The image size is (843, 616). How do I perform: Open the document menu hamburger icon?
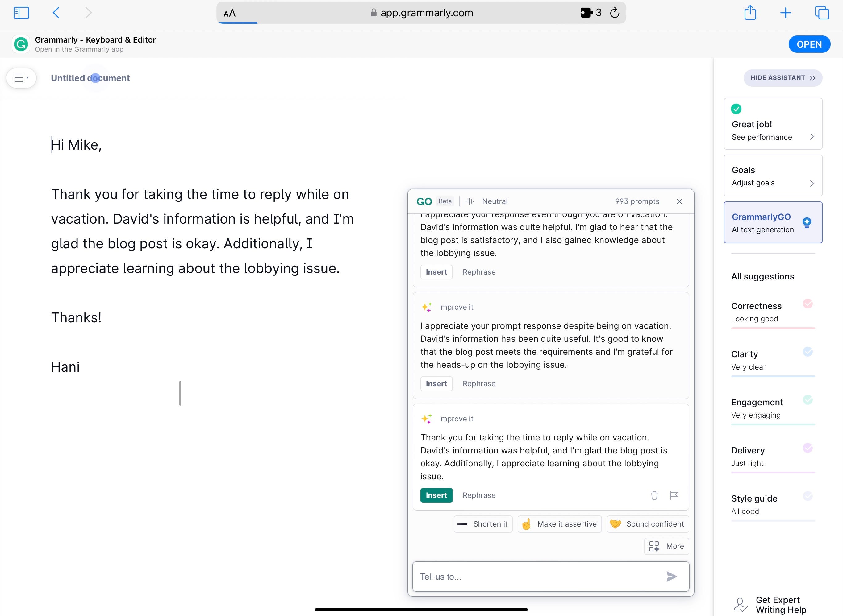point(21,78)
